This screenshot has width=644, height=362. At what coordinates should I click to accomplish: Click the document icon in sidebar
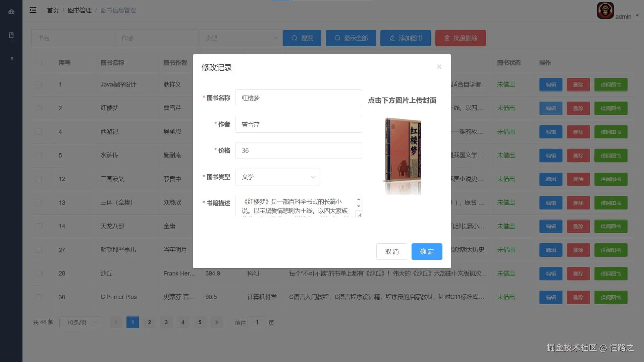[11, 35]
